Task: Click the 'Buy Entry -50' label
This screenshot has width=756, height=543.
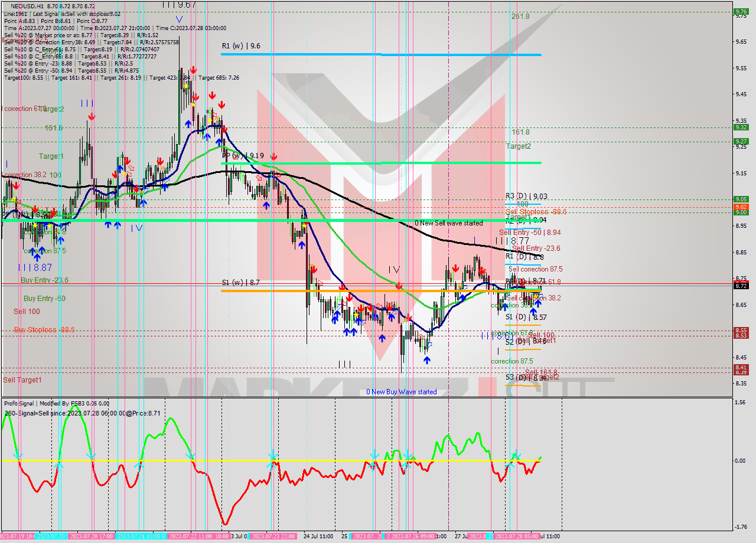Action: pos(44,299)
